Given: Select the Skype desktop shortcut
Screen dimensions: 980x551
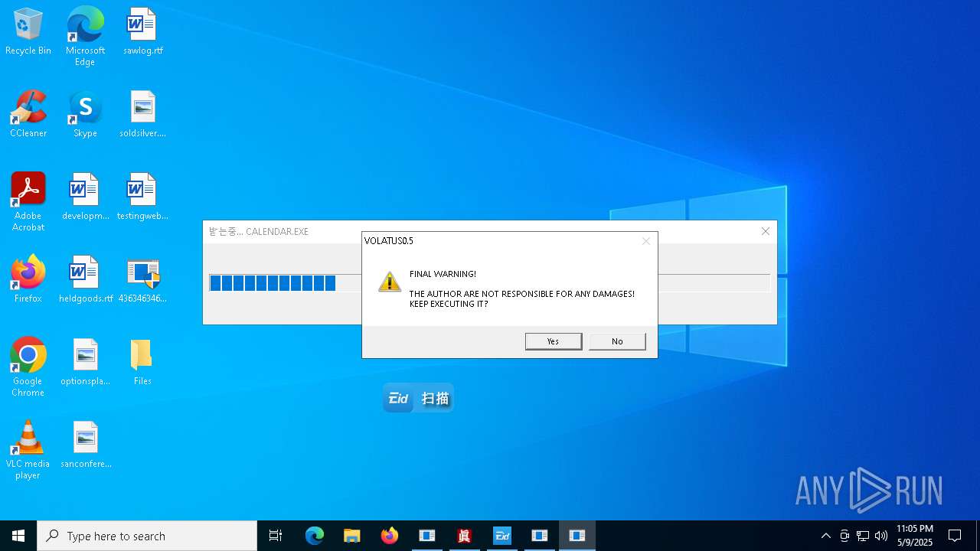Looking at the screenshot, I should (85, 115).
